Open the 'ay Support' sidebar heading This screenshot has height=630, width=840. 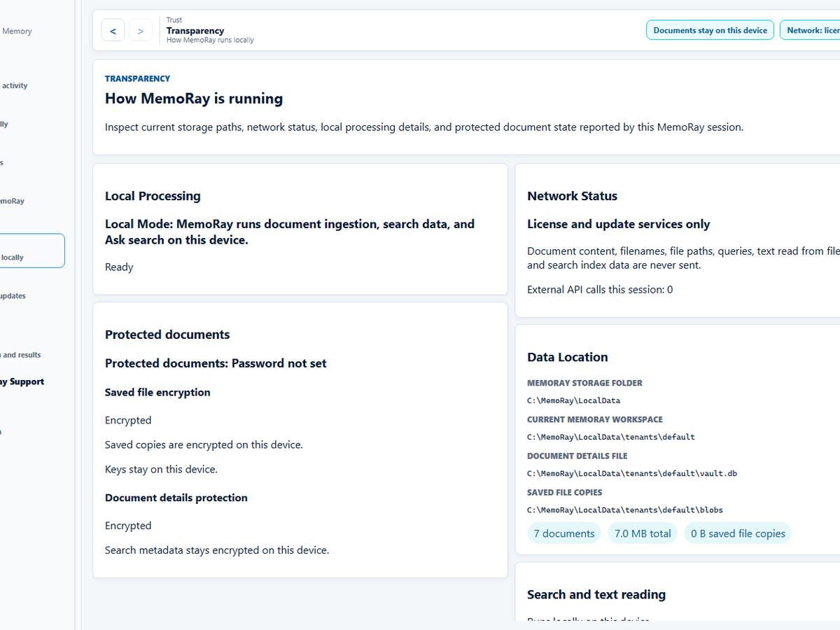coord(22,381)
